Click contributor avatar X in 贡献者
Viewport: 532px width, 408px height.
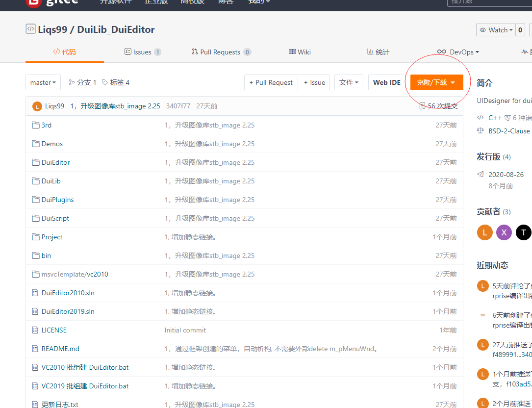(x=504, y=232)
